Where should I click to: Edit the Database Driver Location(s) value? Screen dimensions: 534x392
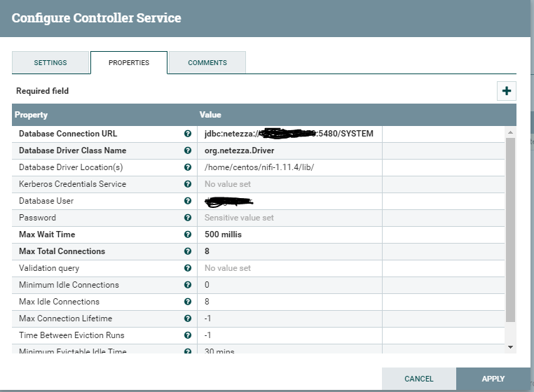click(x=290, y=167)
